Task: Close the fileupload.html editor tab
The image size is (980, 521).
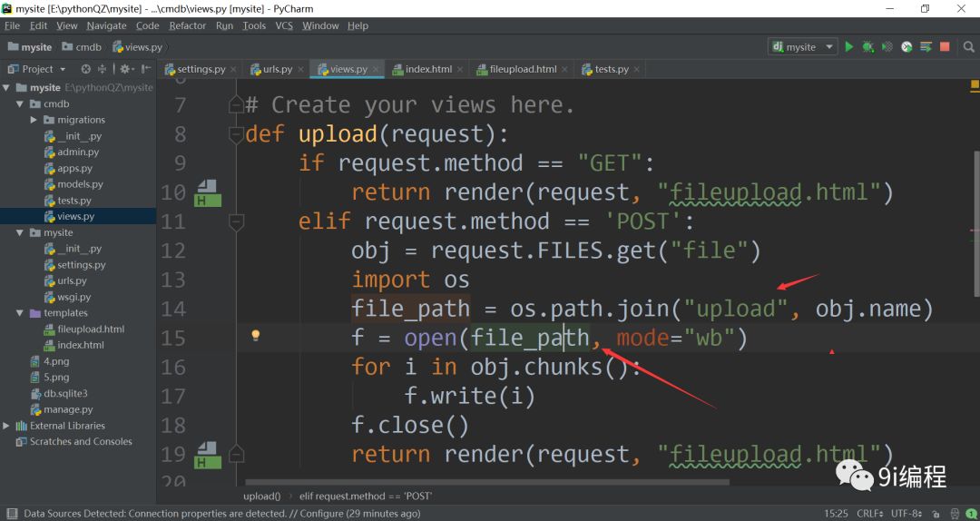Action: [564, 69]
